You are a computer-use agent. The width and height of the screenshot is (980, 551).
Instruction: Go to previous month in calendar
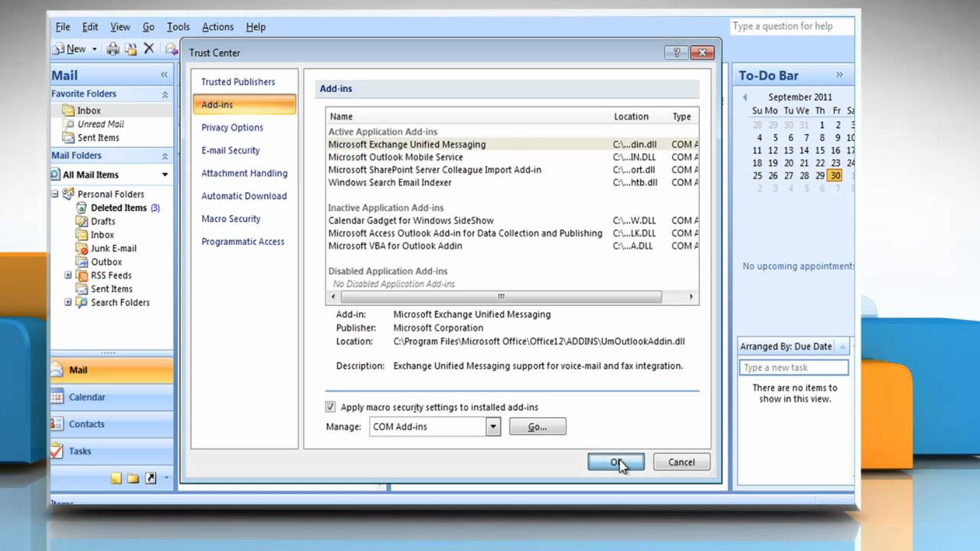(x=745, y=97)
